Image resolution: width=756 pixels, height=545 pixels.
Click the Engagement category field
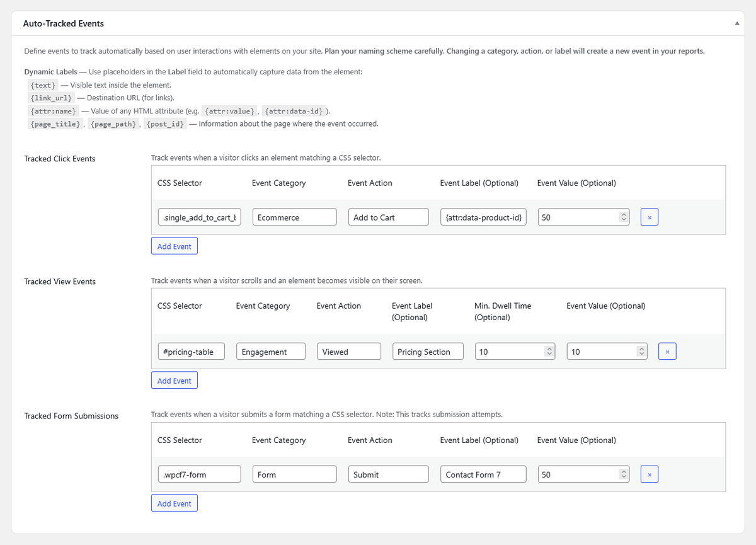point(270,351)
